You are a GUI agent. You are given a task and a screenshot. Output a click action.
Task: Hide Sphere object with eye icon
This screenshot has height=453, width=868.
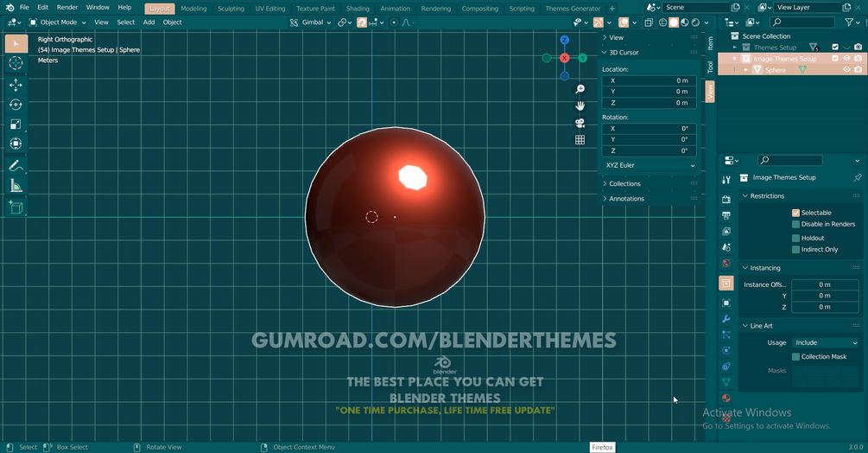pyautogui.click(x=847, y=70)
